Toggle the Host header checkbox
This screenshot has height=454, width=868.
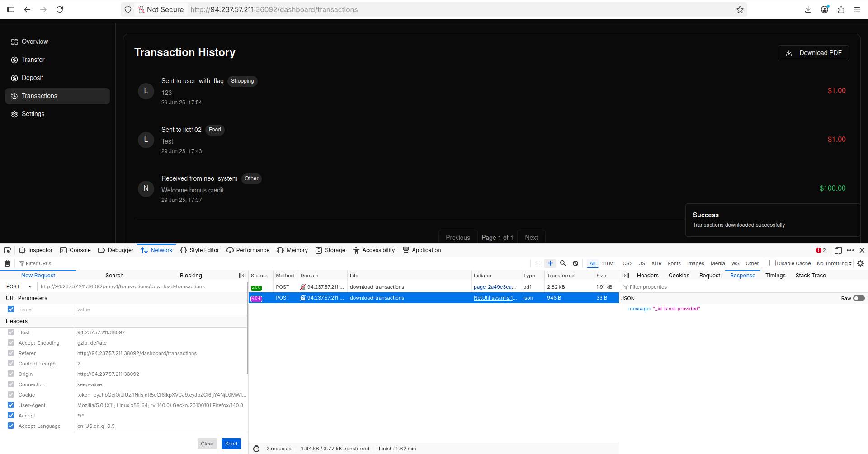tap(11, 332)
